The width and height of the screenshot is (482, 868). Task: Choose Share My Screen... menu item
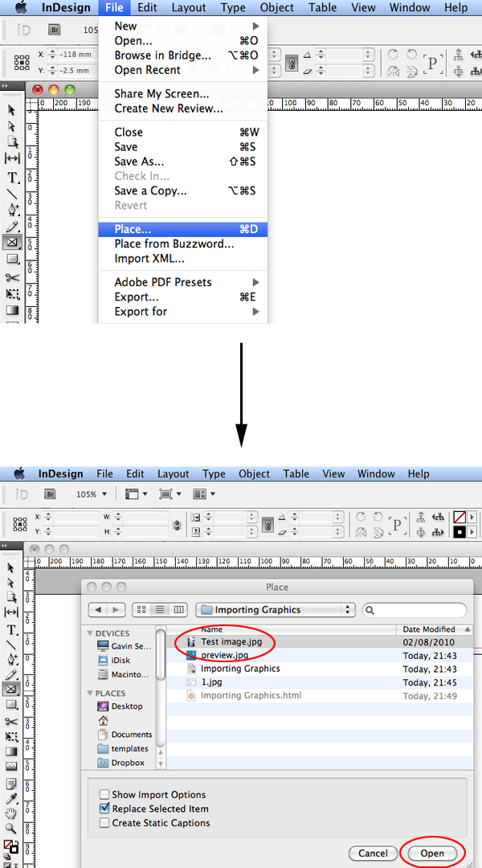[x=182, y=93]
